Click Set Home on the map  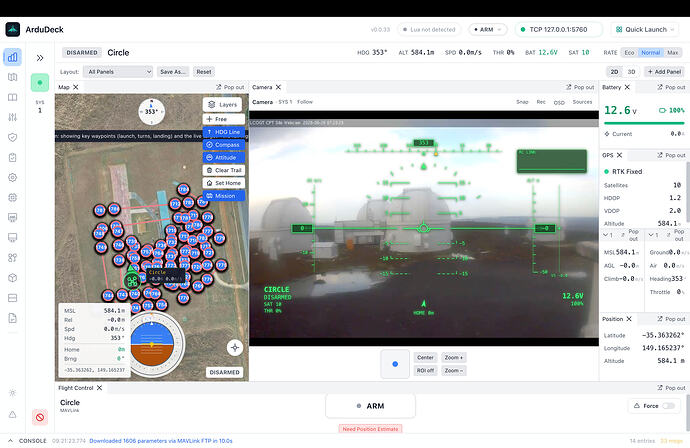coord(224,183)
